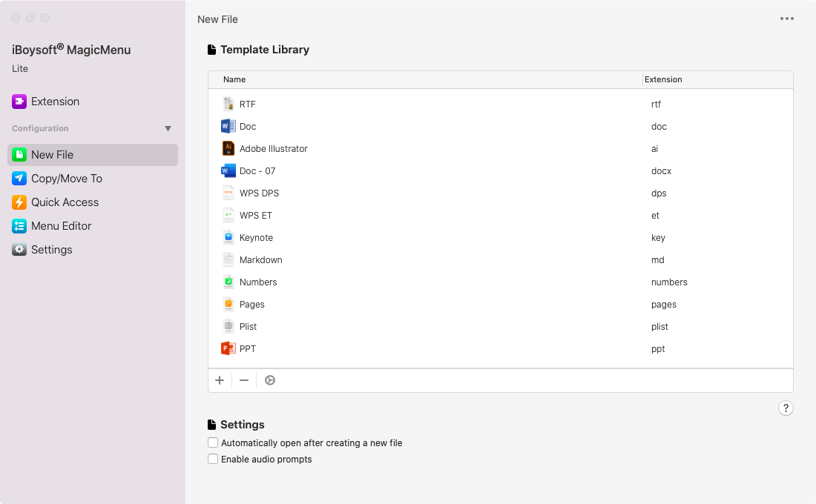Click the 'dps' extension cell
The width and height of the screenshot is (816, 504).
pyautogui.click(x=658, y=193)
